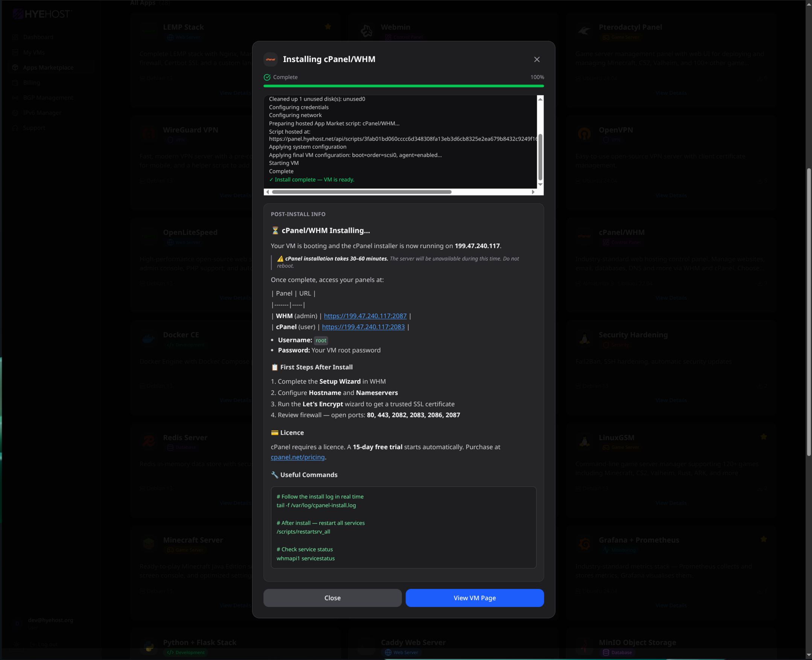This screenshot has width=812, height=660.
Task: Open the cPanel user port 2083 link
Action: (363, 327)
